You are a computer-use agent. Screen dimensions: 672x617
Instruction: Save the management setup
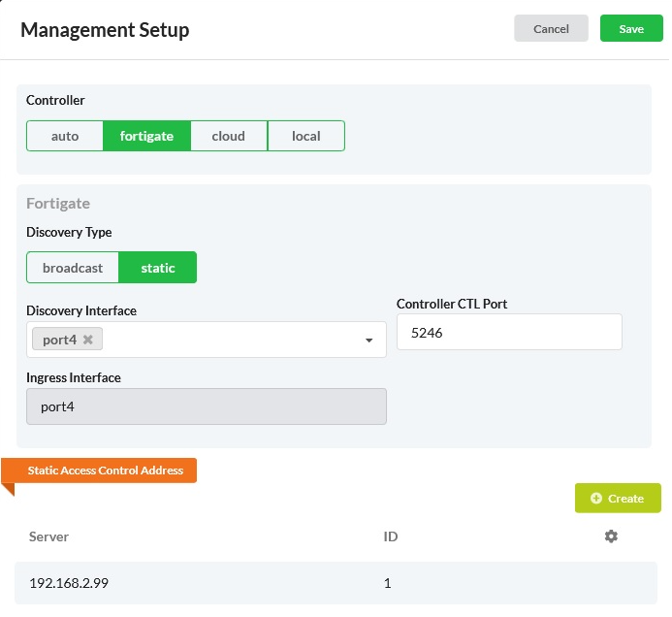point(631,29)
